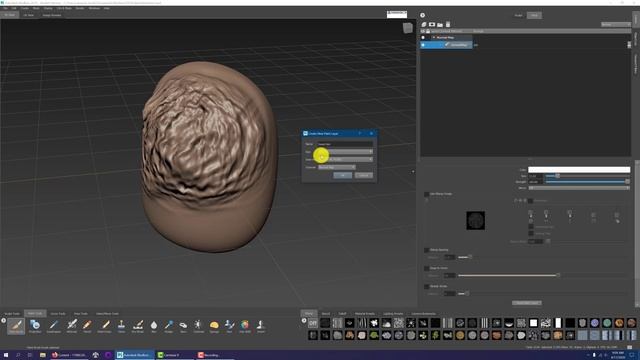Screen dimensions: 640x360
Task: Click the New Layer icon in Layers panel
Action: tap(424, 24)
